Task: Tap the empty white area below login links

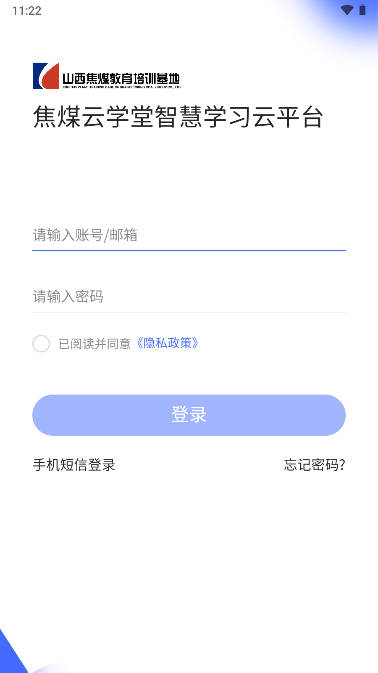Action: pyautogui.click(x=189, y=558)
